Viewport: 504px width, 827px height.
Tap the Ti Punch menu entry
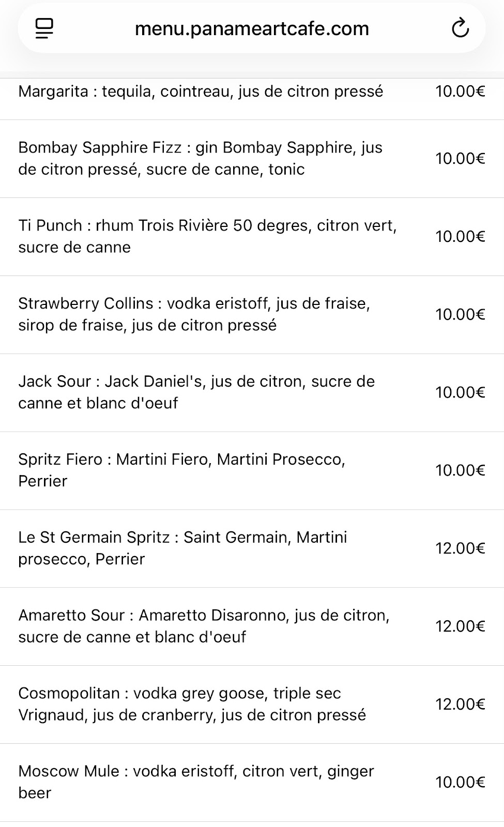tap(252, 237)
